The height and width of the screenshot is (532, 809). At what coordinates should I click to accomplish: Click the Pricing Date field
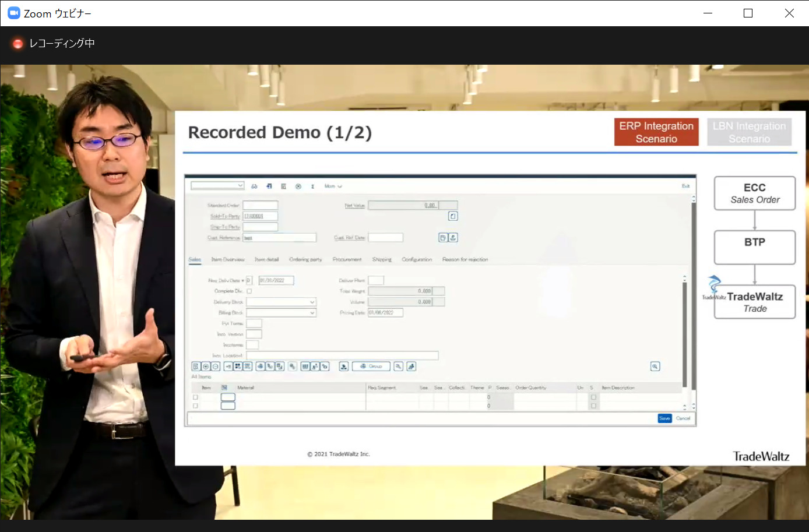click(x=385, y=312)
